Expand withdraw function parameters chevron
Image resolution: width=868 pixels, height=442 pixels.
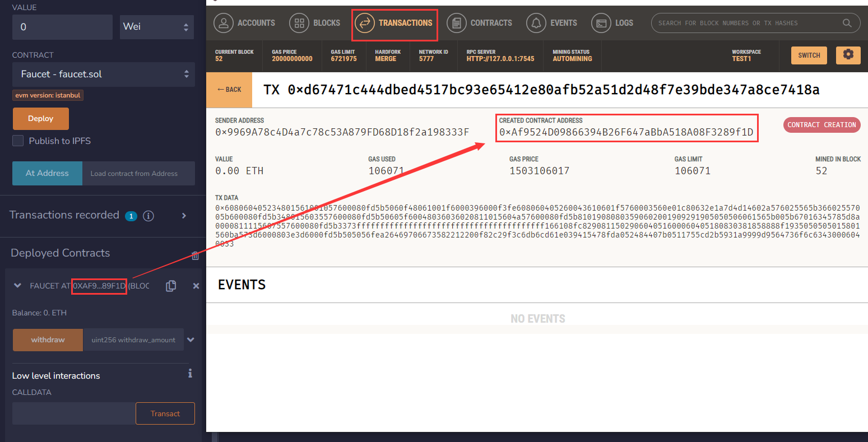[x=191, y=339]
